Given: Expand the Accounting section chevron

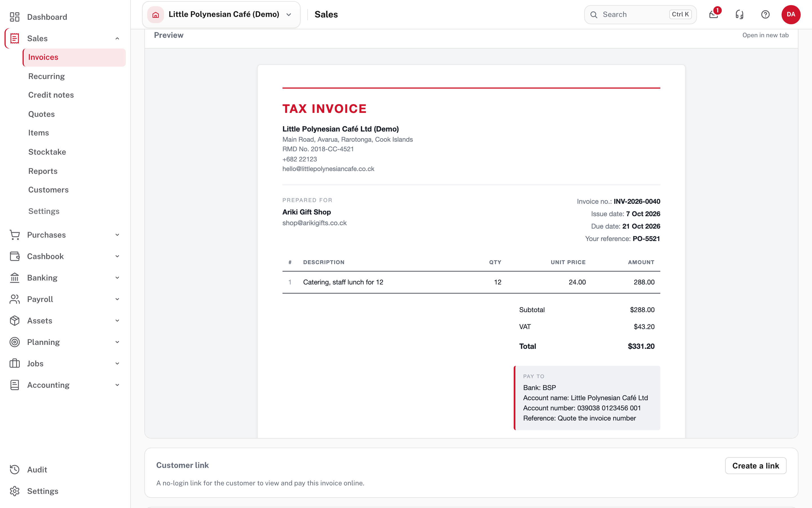Looking at the screenshot, I should 117,385.
